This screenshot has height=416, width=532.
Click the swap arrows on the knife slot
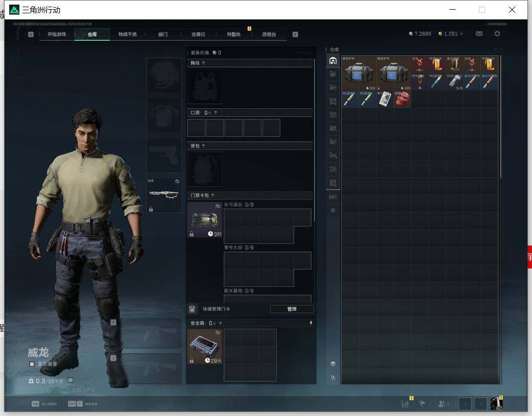[177, 181]
